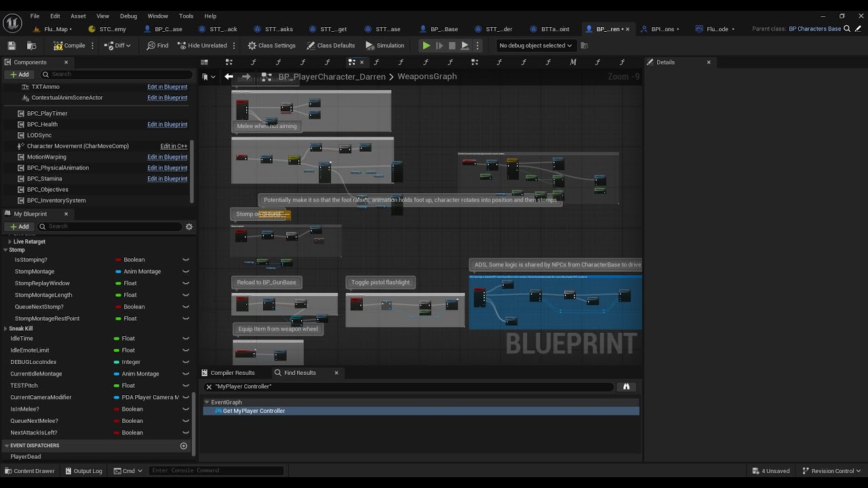Click the green Play button
Viewport: 868px width, 488px height.
click(x=426, y=45)
